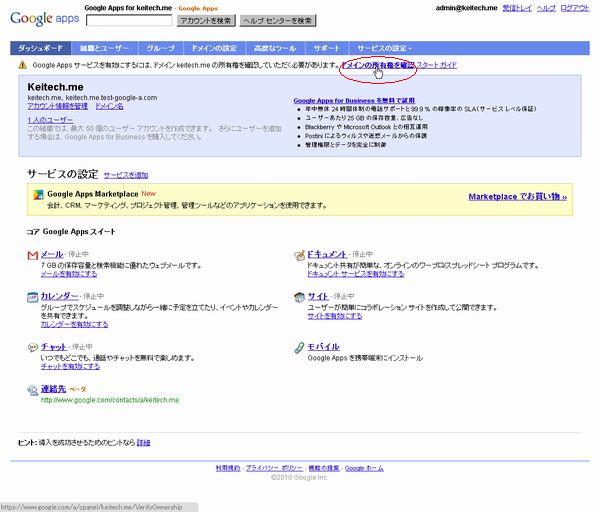Open the 1 人のユーザー link
The width and height of the screenshot is (600, 512).
click(50, 120)
